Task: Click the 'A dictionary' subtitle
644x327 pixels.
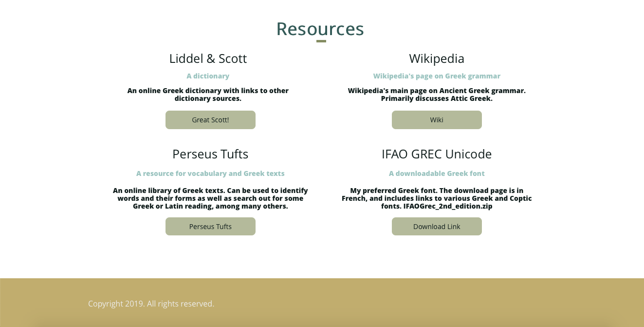Action: pos(208,76)
